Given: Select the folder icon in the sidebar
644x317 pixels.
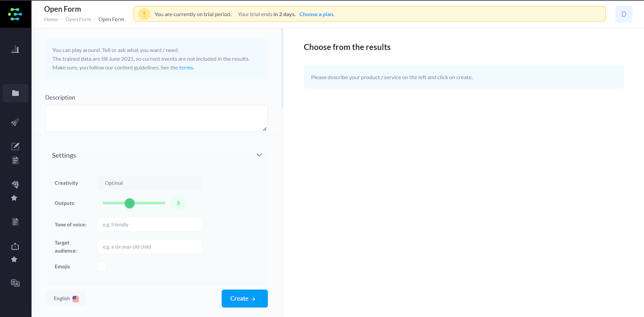Looking at the screenshot, I should [15, 93].
